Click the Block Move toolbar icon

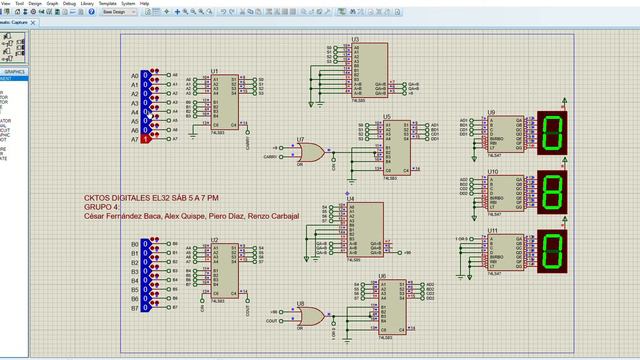coord(277,12)
